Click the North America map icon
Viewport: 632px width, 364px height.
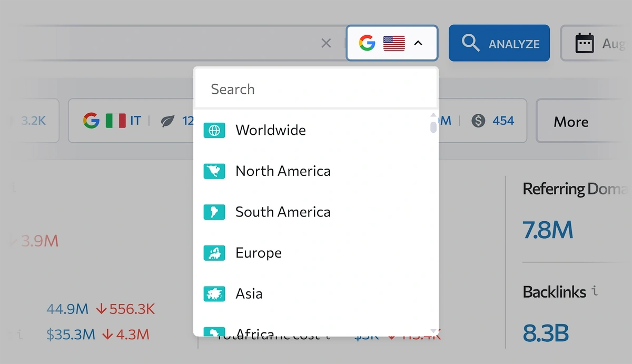coord(214,171)
